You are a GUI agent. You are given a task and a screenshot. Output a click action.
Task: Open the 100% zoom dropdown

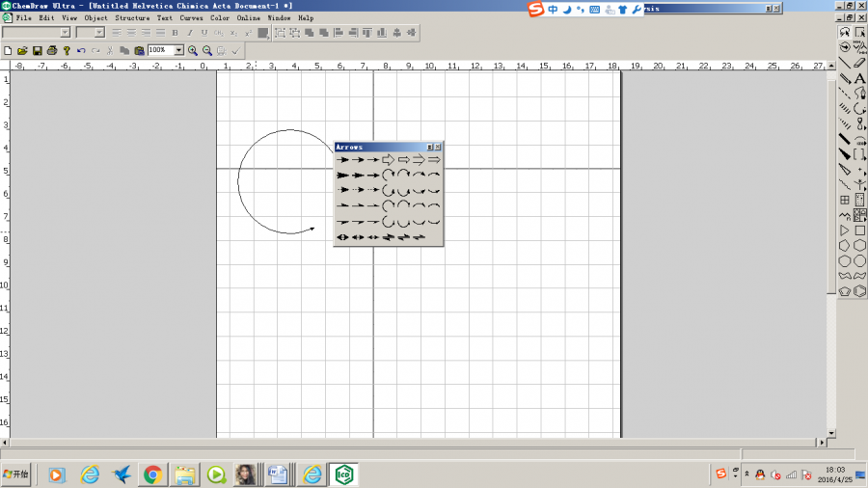point(178,50)
